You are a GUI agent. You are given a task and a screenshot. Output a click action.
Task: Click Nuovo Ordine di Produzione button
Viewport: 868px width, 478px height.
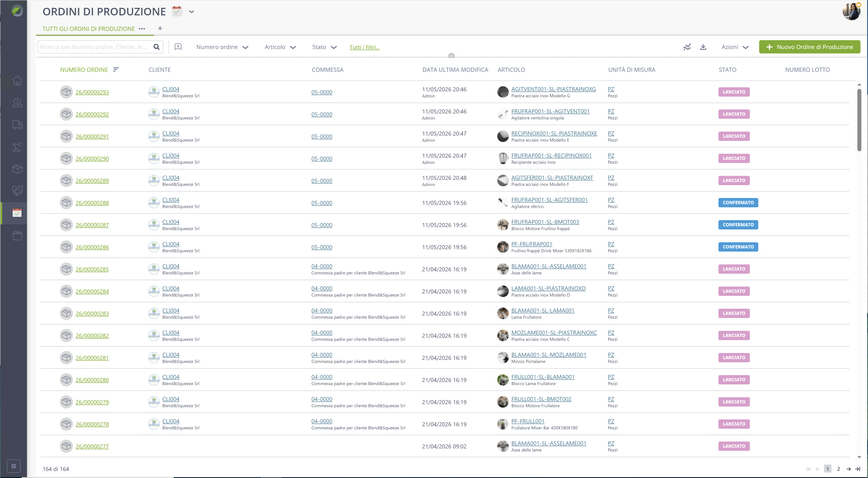809,47
